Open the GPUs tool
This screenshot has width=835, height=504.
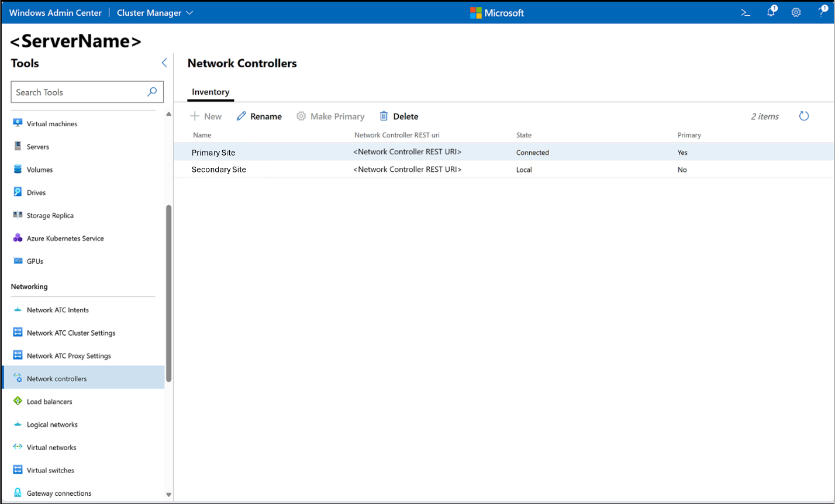pos(35,261)
